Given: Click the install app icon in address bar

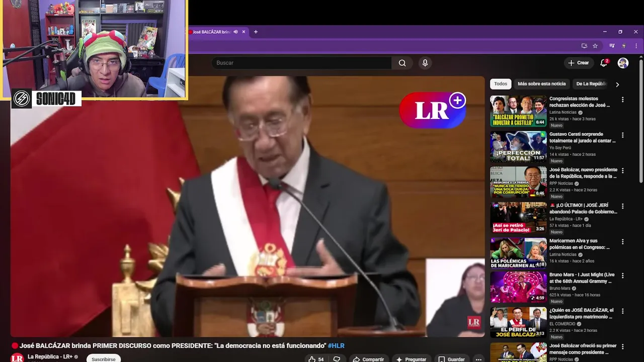Looking at the screenshot, I should click(x=584, y=46).
